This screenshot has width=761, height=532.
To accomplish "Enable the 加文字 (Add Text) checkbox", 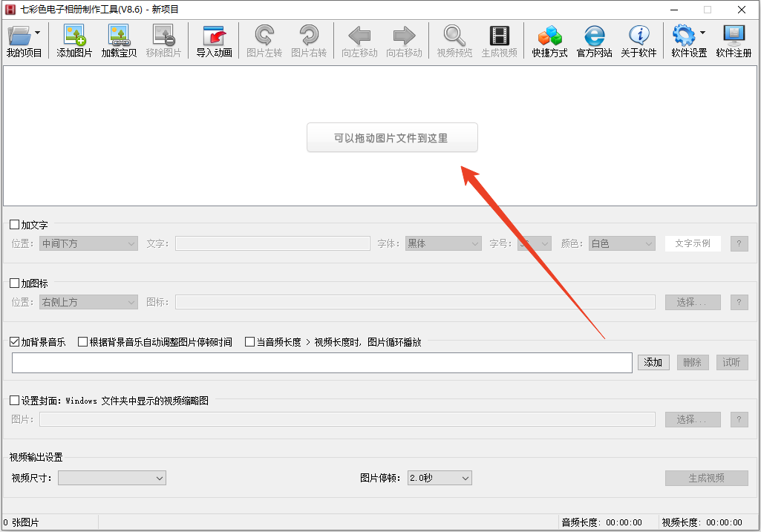I will [15, 225].
